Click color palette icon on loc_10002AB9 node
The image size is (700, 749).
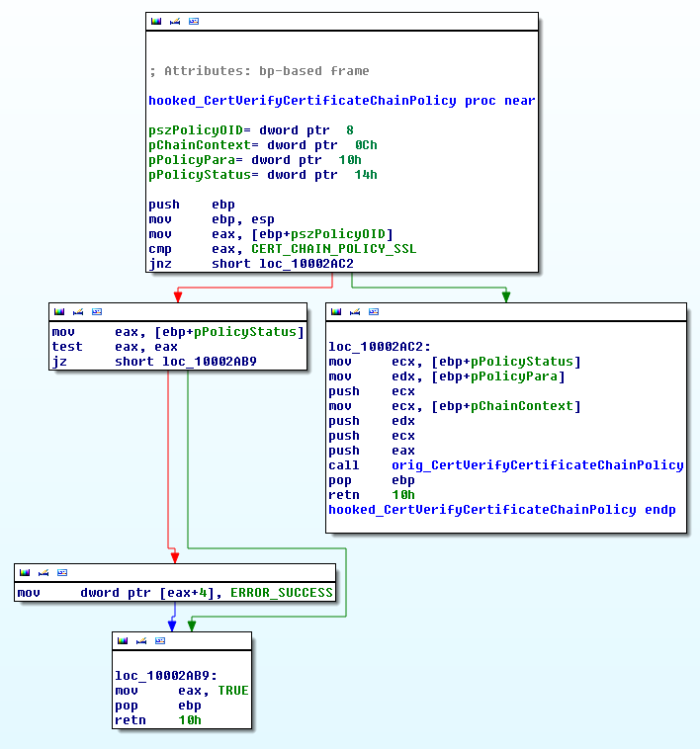click(x=123, y=641)
